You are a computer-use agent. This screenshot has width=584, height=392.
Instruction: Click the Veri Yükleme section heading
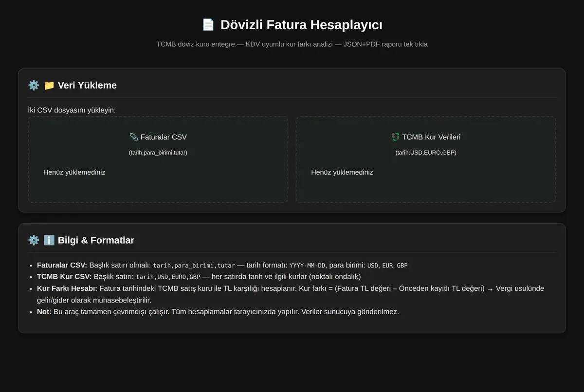tap(87, 85)
